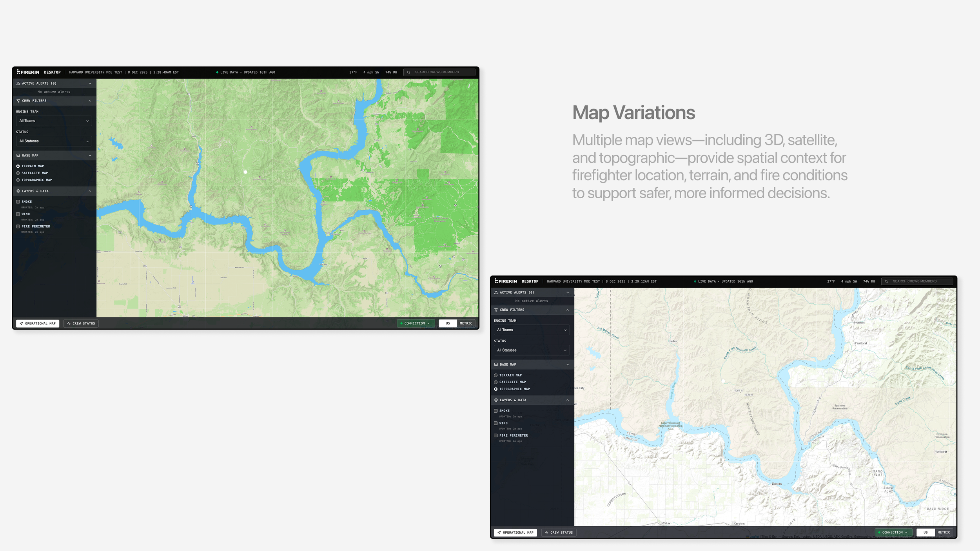980x551 pixels.
Task: Select the US units toggle in the topographic window
Action: 925,532
